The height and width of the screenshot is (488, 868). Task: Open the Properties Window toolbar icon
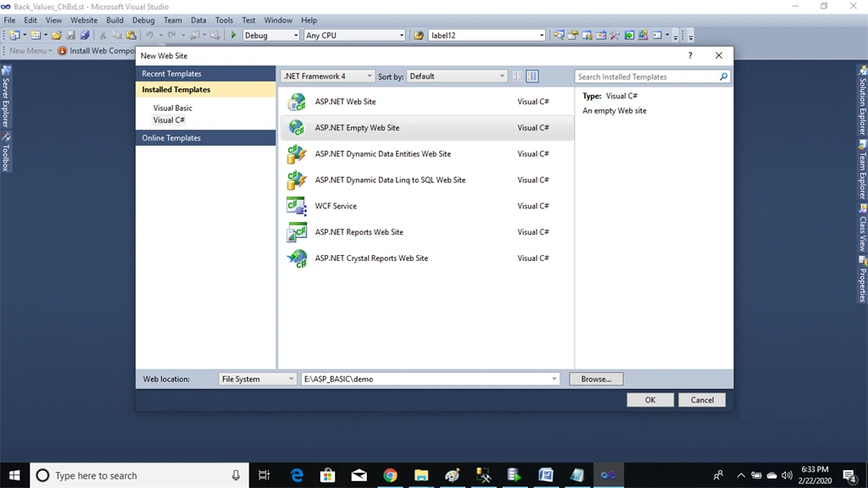point(573,36)
